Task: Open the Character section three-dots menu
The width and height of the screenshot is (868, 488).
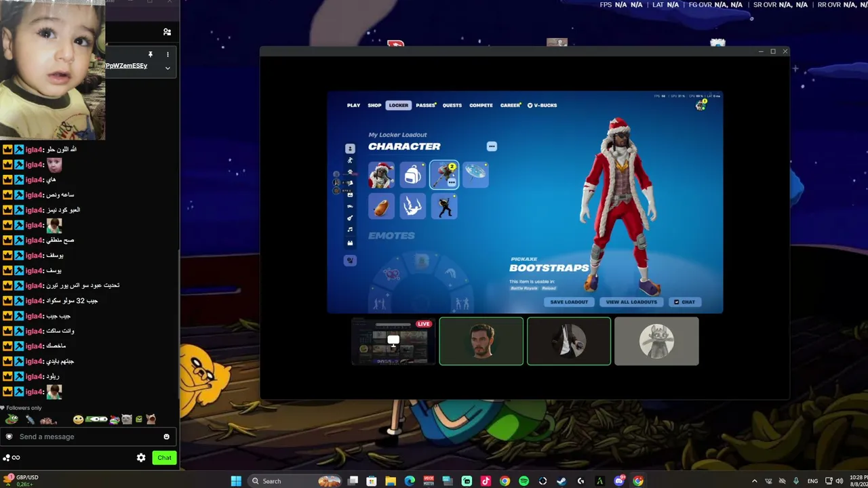Action: (x=492, y=146)
